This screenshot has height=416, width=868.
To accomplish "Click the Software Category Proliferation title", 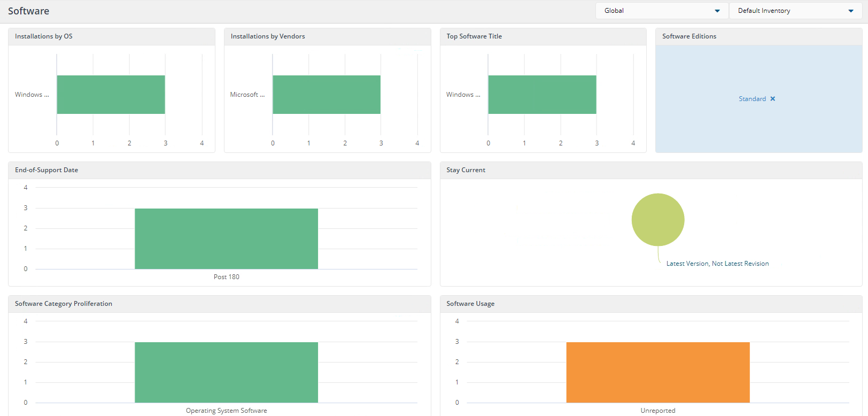I will [64, 304].
